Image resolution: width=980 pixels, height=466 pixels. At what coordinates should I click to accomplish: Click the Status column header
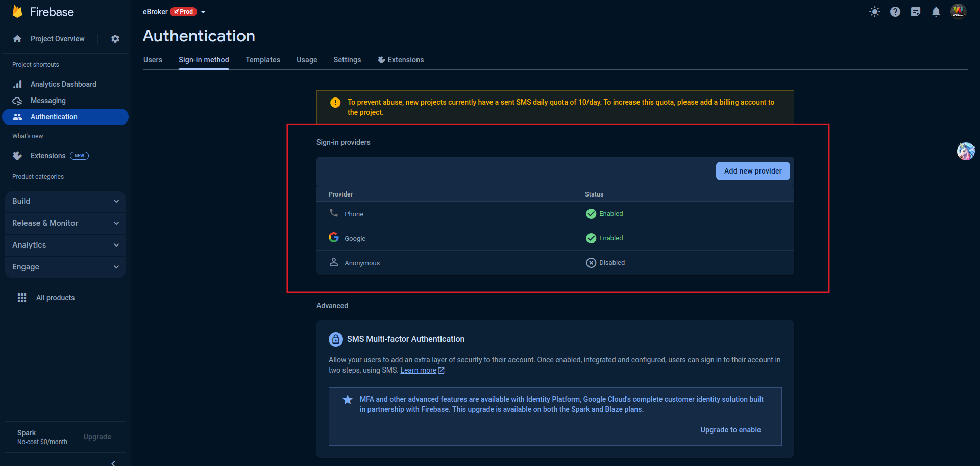(594, 194)
